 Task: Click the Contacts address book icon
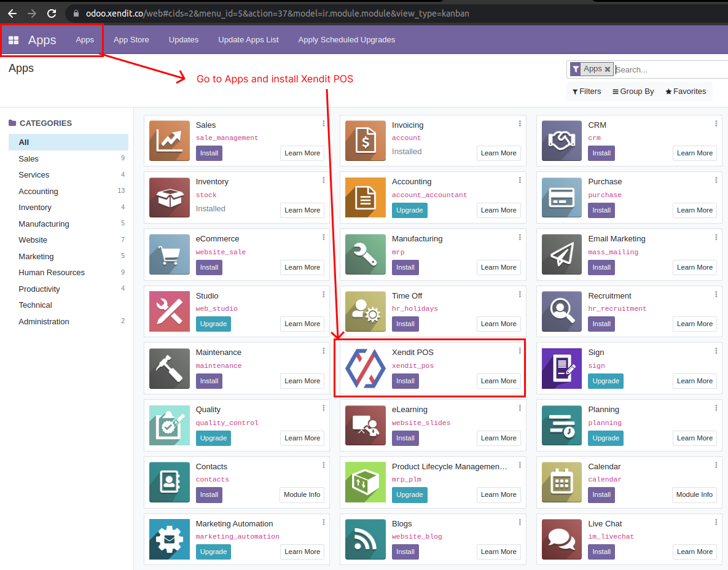170,482
